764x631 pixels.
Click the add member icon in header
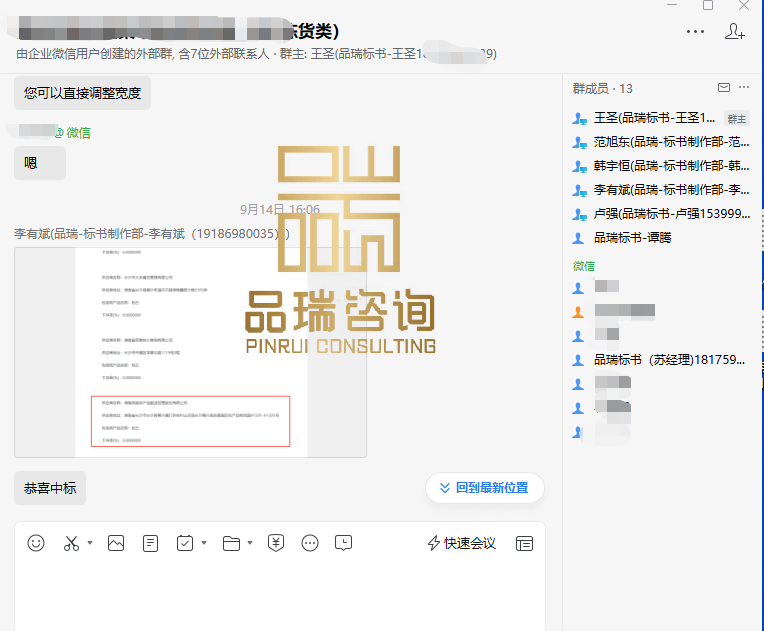734,32
